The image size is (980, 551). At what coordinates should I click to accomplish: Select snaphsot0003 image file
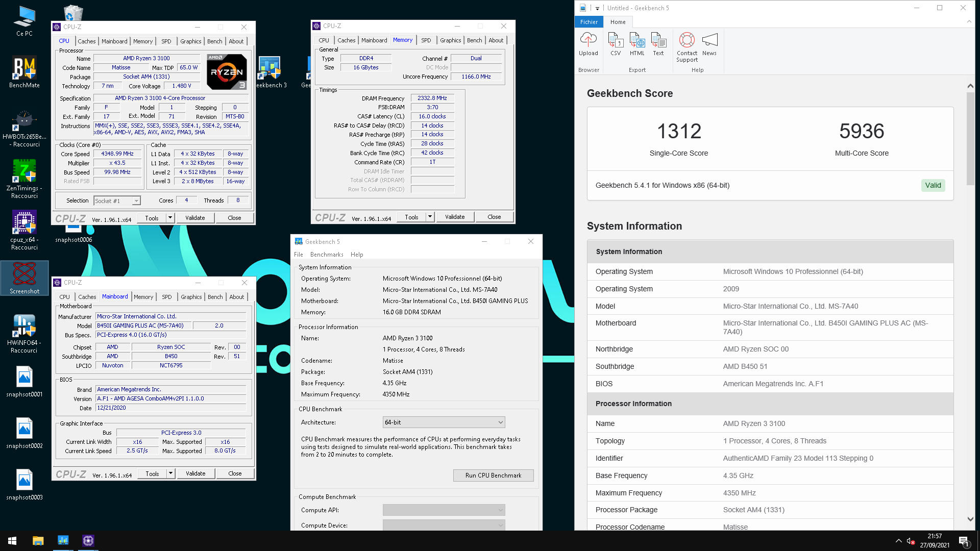(x=24, y=485)
